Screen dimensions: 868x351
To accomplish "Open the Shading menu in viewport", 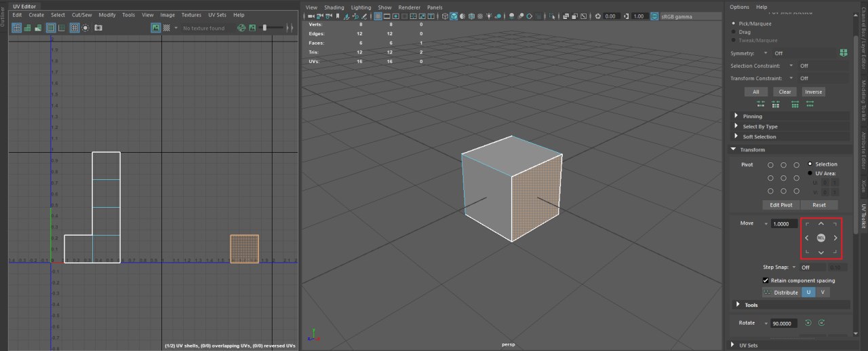I will coord(334,7).
